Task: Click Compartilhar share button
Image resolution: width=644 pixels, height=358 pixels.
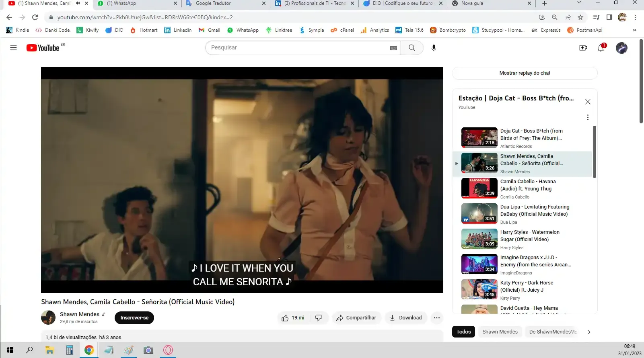Action: (x=356, y=318)
